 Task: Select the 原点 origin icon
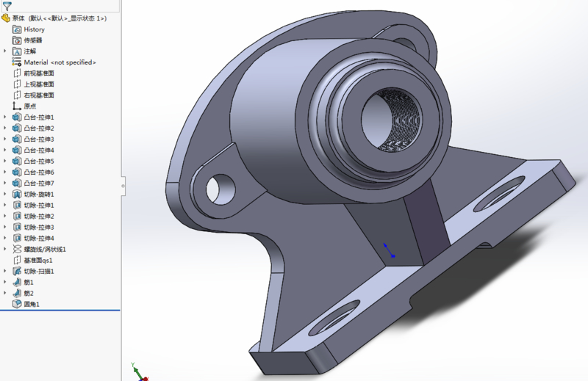pyautogui.click(x=17, y=106)
